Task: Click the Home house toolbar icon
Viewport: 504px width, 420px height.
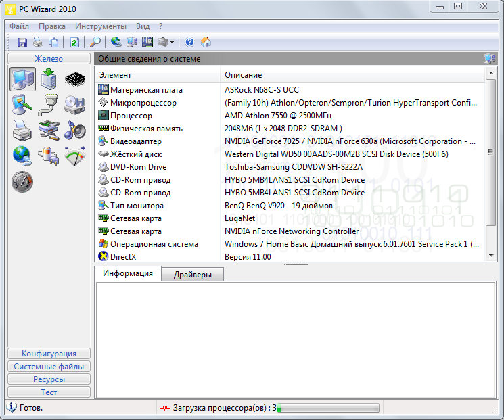Action: pyautogui.click(x=206, y=42)
